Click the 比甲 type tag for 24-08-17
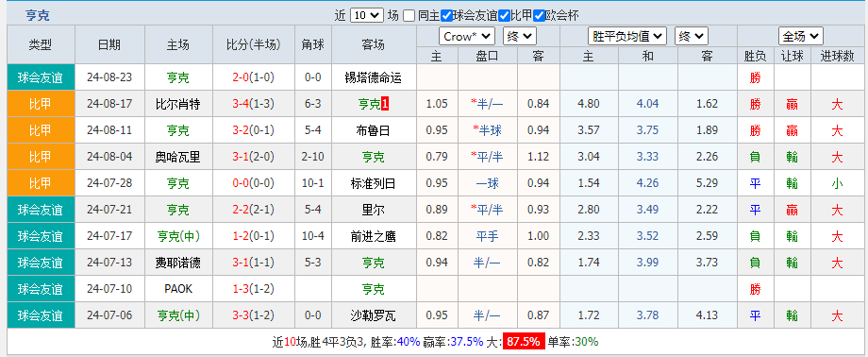This screenshot has width=868, height=357. tap(41, 104)
